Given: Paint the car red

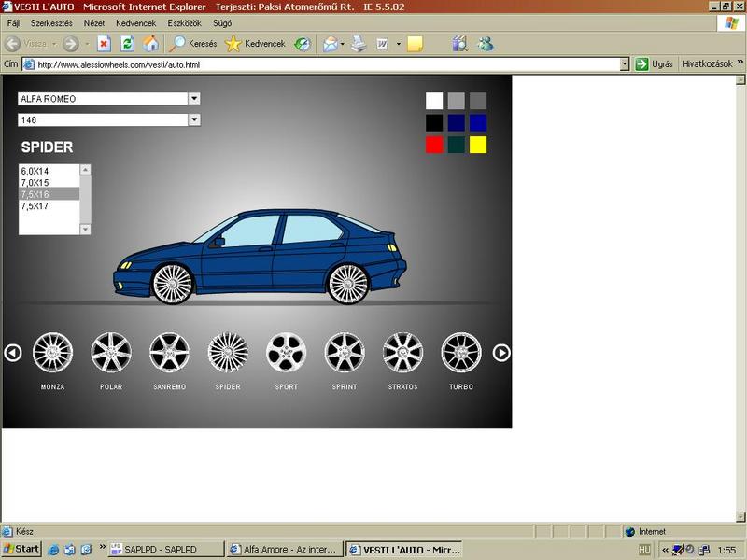Looking at the screenshot, I should (434, 145).
